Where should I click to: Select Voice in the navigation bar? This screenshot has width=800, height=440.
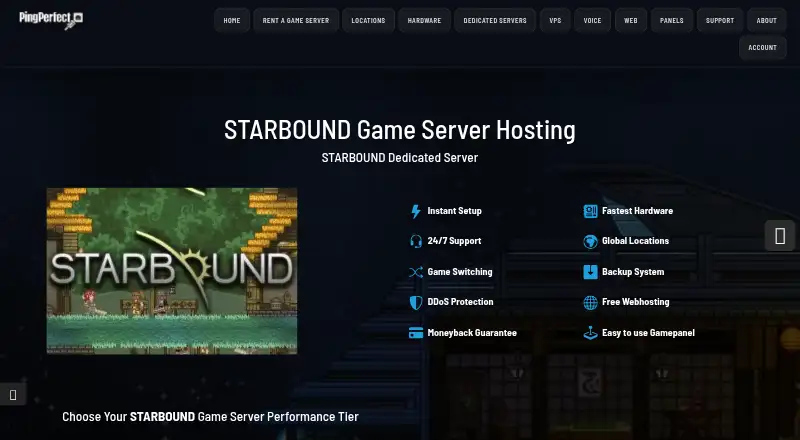592,20
